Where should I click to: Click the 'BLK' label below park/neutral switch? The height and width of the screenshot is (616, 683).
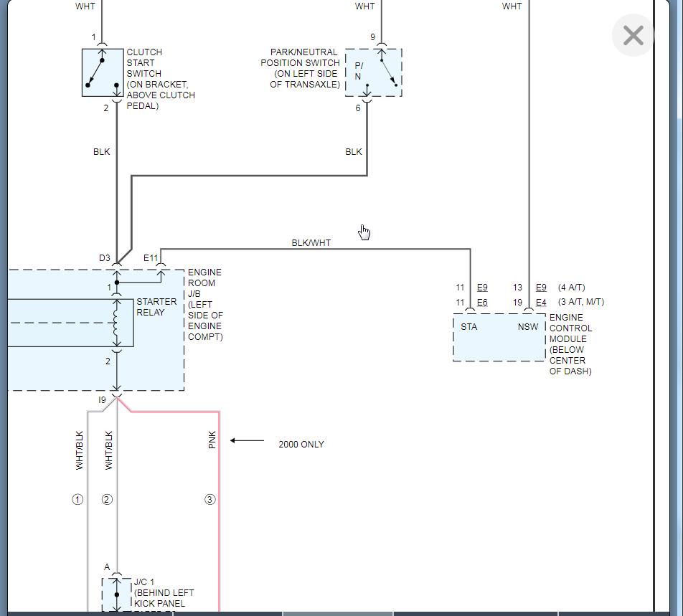pyautogui.click(x=354, y=152)
